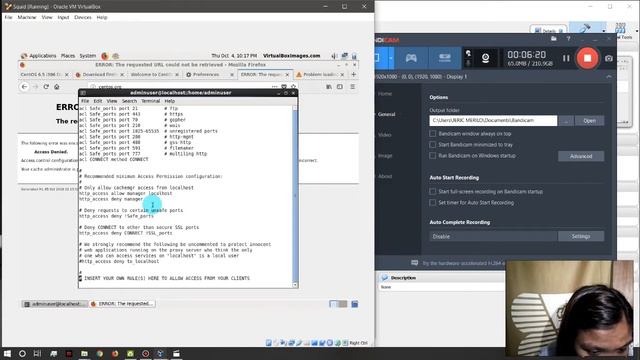Screen dimensions: 640x360
Task: Open Google Chrome from Windows taskbar
Action: pos(100,353)
